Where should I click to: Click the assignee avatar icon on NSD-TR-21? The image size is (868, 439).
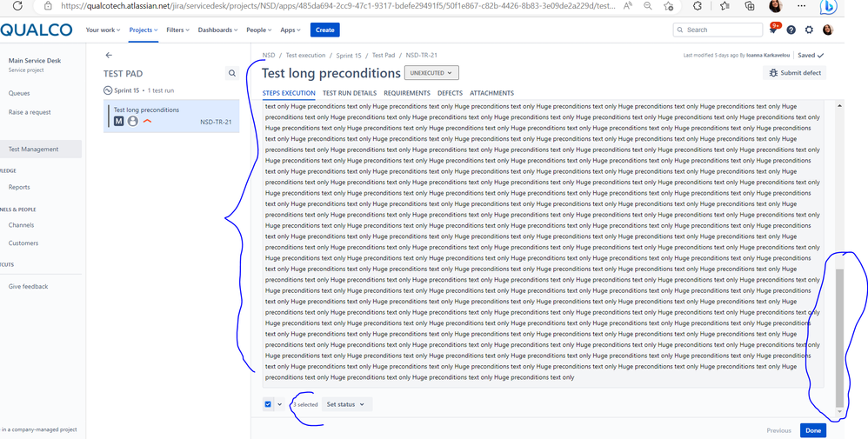[x=133, y=121]
